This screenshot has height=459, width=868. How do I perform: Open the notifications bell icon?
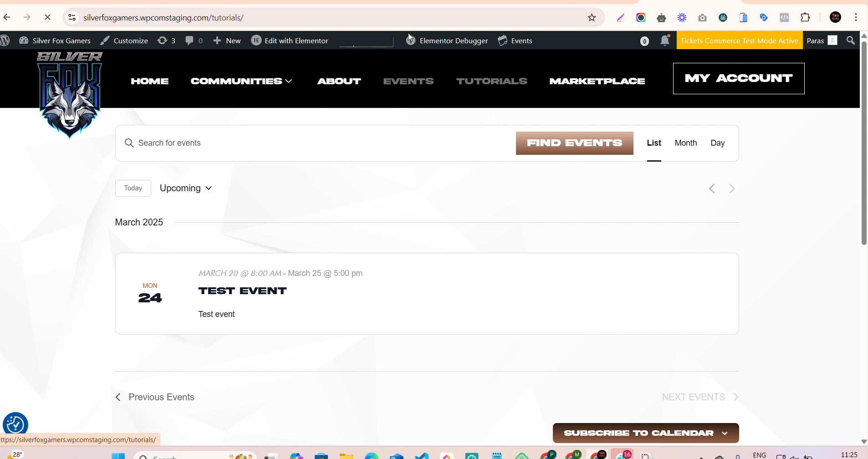click(664, 41)
